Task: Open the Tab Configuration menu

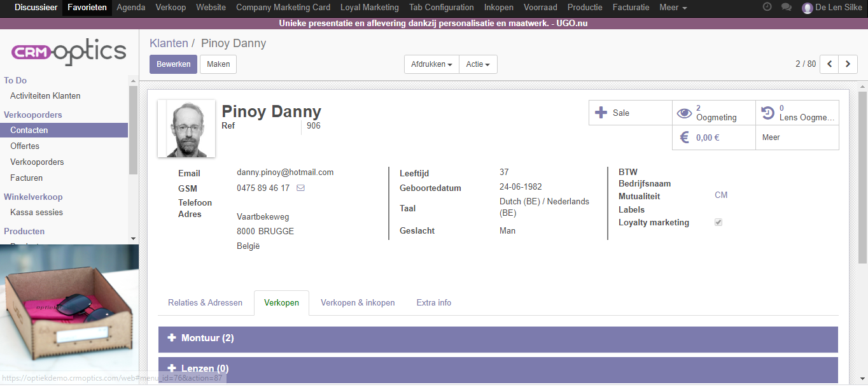Action: (x=442, y=8)
